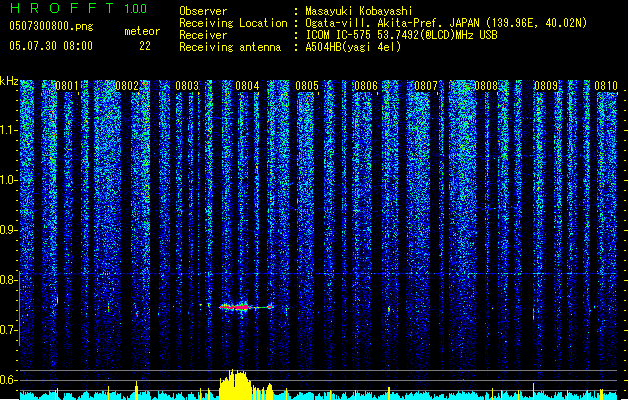Click the 0802 time marker
629x400 pixels.
click(127, 86)
